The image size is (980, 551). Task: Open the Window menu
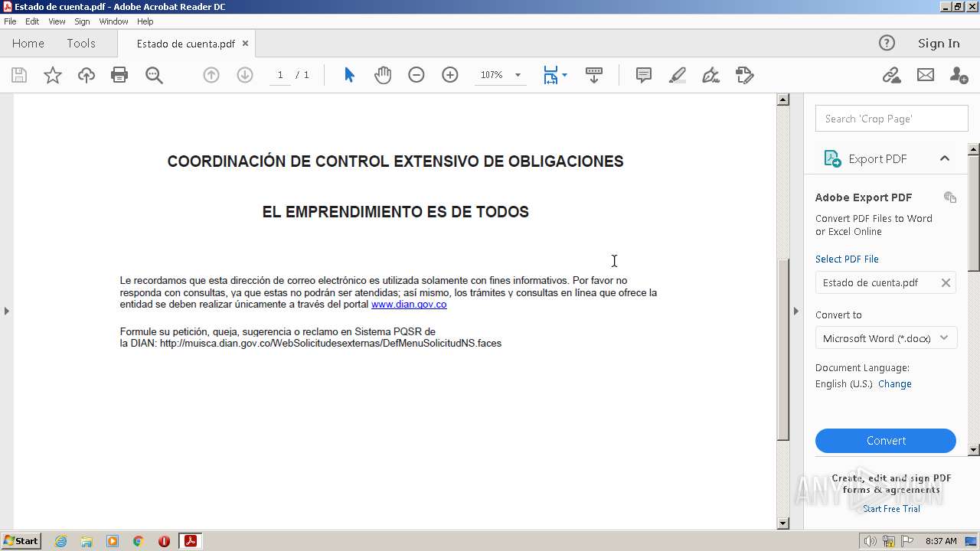point(113,21)
